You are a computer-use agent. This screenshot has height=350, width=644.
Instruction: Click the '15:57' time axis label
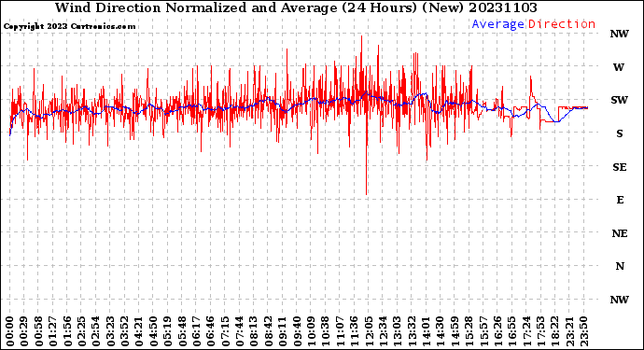(483, 331)
